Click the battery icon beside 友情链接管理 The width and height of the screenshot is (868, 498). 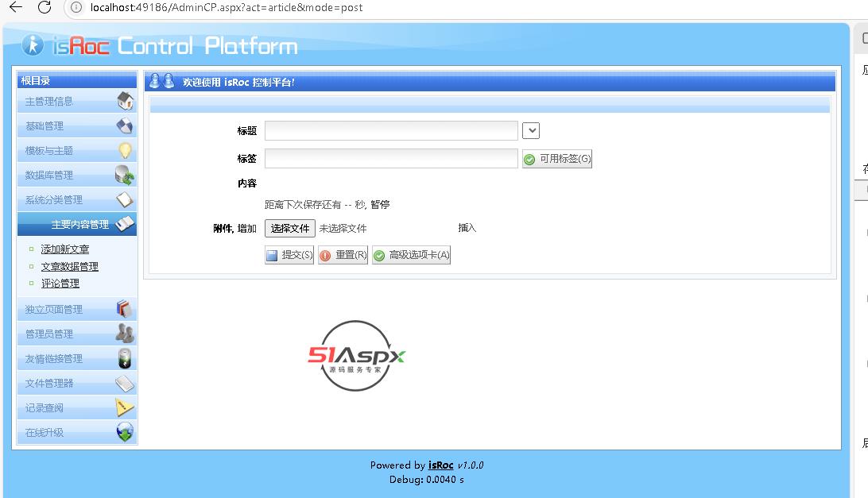125,358
